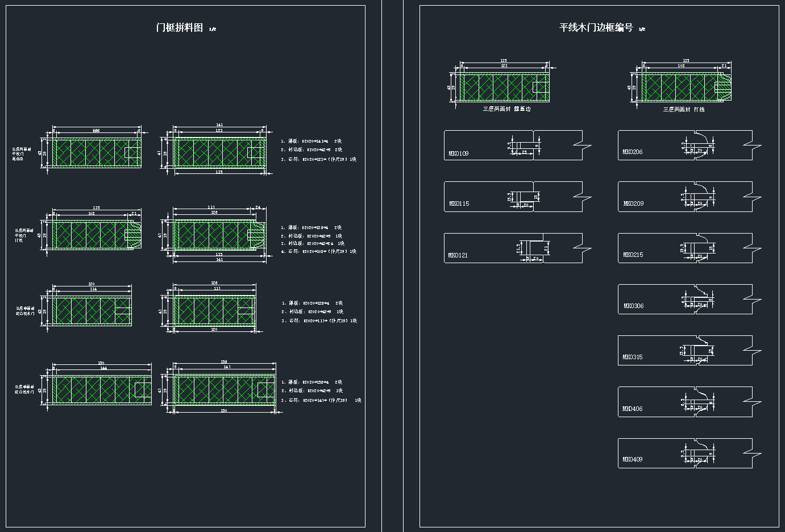This screenshot has width=785, height=532.
Task: Select the MK0315 profile label
Action: pos(632,357)
